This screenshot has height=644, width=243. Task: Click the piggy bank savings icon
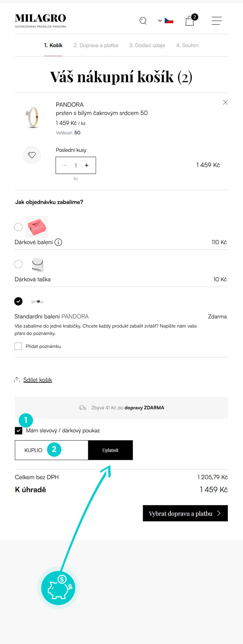[x=58, y=588]
